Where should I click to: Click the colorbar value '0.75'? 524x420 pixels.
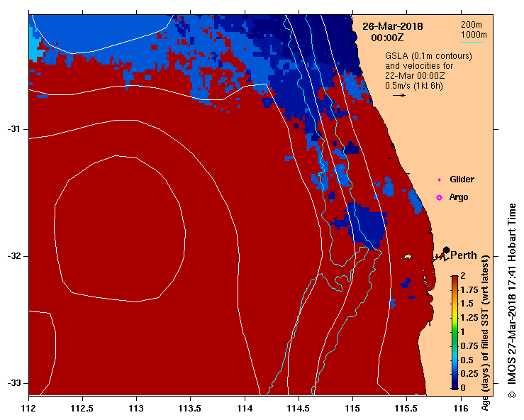tap(469, 346)
